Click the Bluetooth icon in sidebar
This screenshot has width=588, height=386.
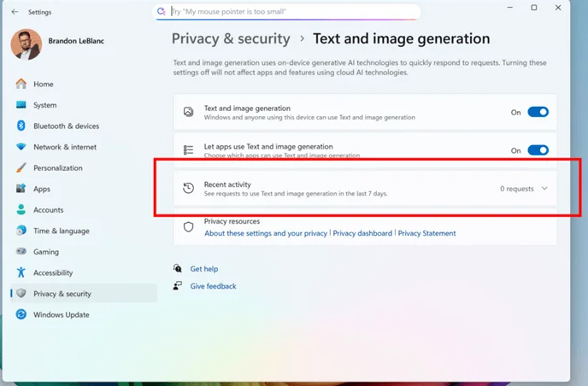point(21,126)
